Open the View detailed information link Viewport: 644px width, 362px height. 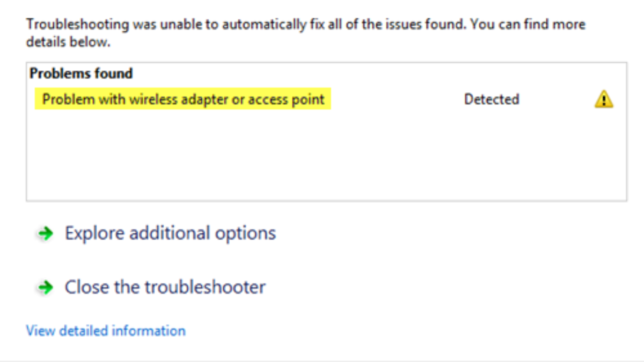pyautogui.click(x=106, y=330)
